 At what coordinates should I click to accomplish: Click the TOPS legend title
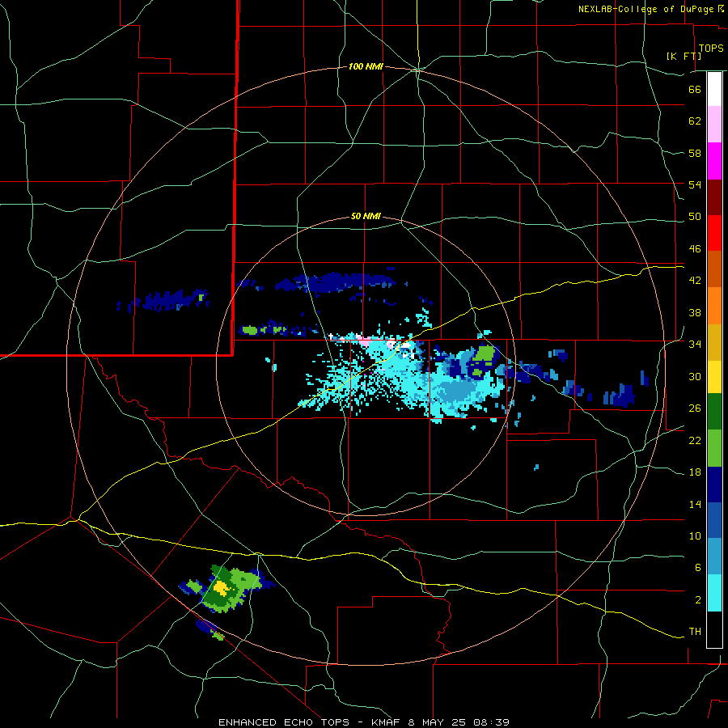coord(711,48)
